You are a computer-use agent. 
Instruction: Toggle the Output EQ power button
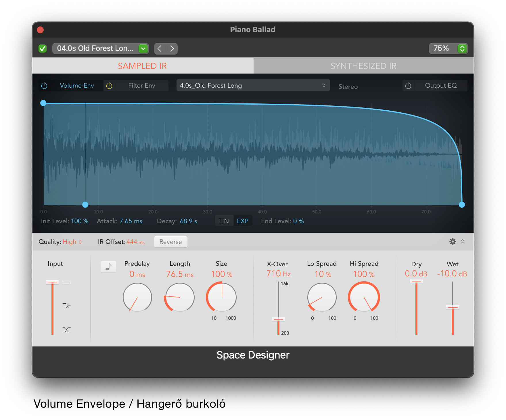coord(408,86)
